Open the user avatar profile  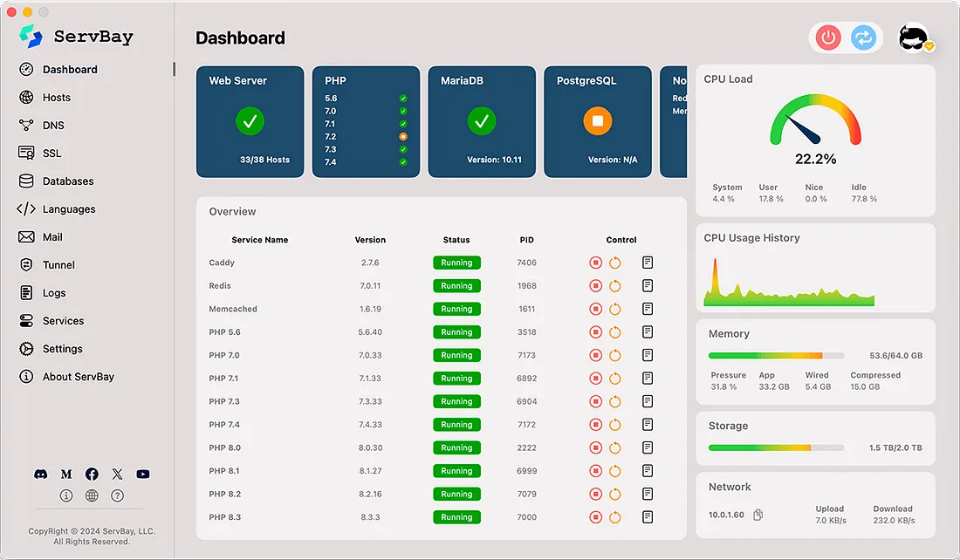[914, 38]
